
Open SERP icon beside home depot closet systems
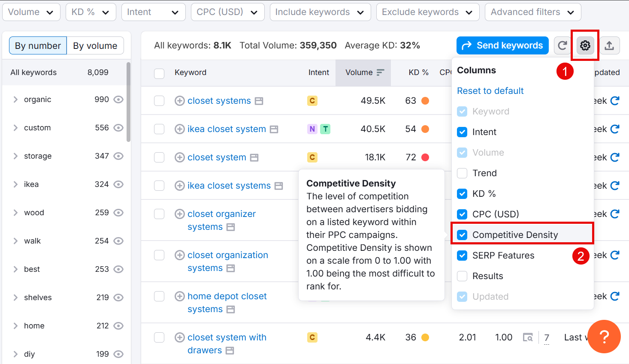(231, 310)
